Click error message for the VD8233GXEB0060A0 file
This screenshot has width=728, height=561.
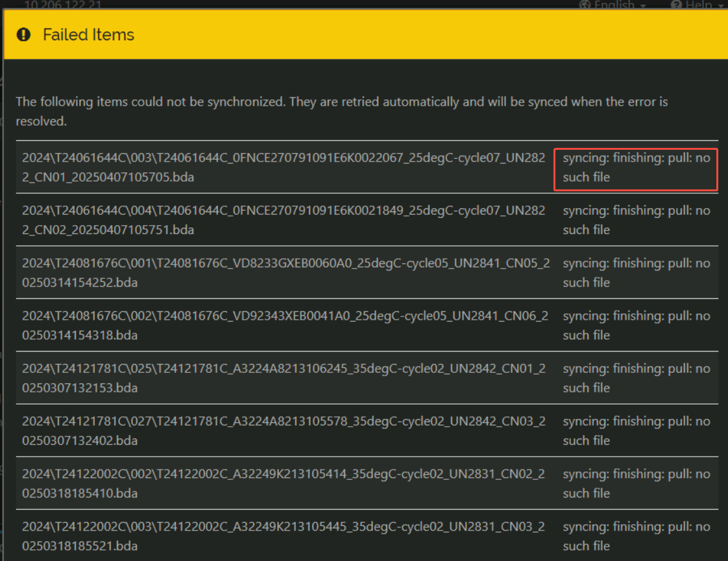(x=636, y=273)
